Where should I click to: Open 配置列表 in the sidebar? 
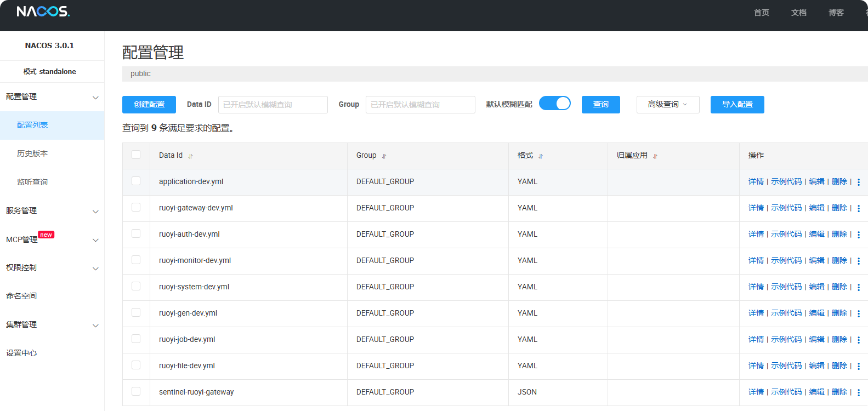[52, 125]
